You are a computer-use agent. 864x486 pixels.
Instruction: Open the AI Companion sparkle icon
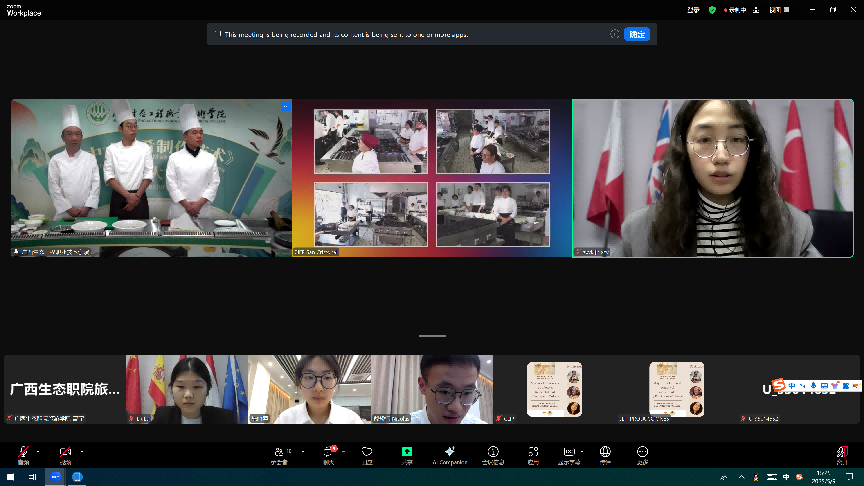[450, 451]
